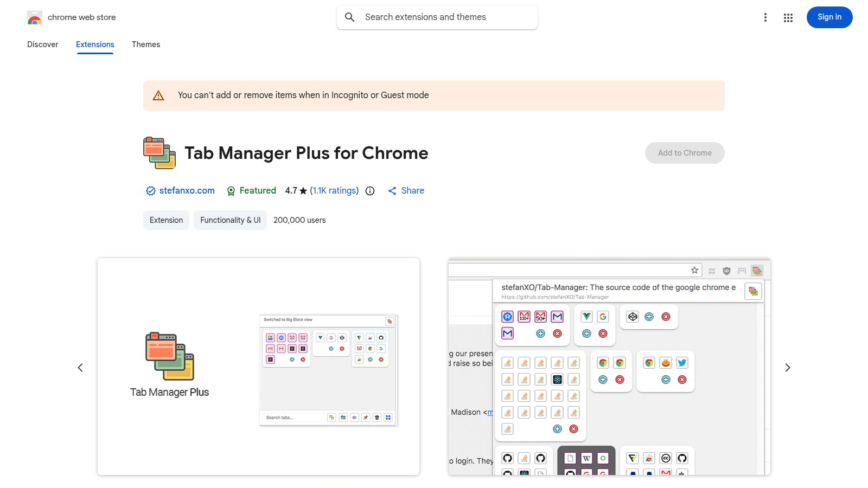Go to previous screenshot arrow
This screenshot has width=868, height=488.
coord(80,368)
